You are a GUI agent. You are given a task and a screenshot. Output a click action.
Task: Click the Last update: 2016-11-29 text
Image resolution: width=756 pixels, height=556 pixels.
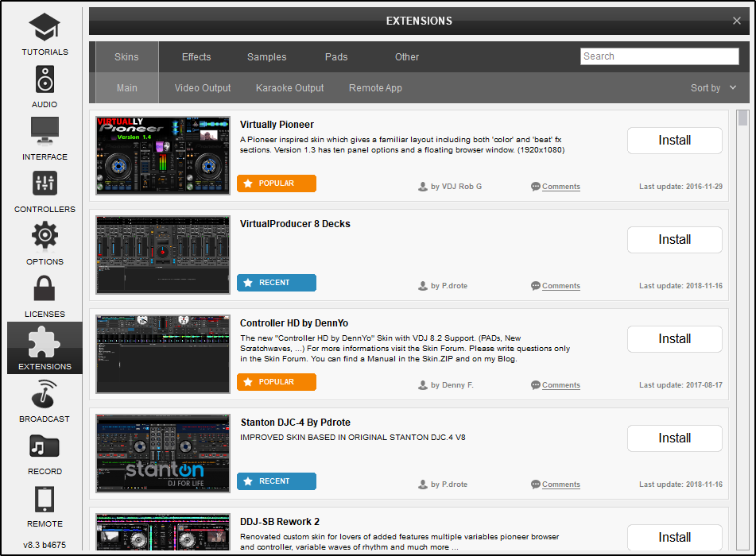[x=680, y=187]
